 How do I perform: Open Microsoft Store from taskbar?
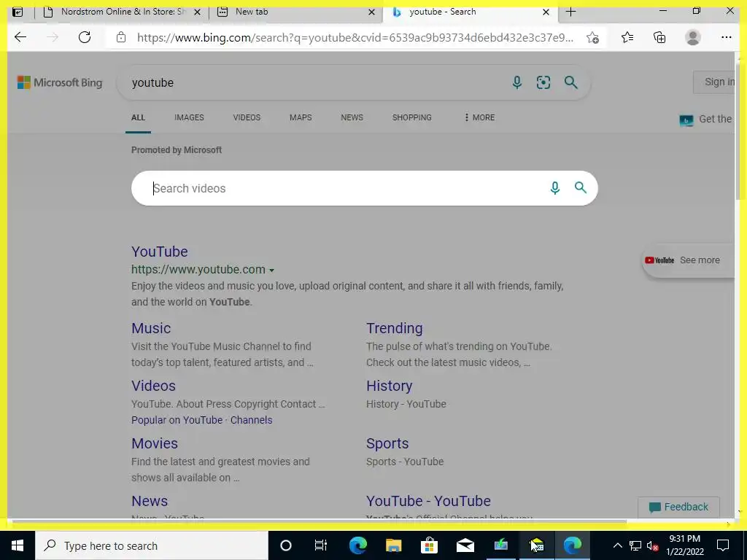tap(429, 545)
